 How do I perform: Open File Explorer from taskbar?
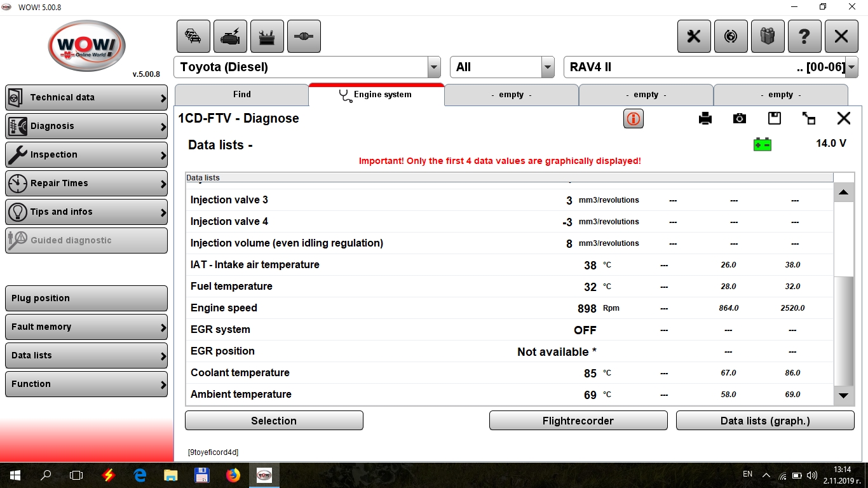coord(171,475)
